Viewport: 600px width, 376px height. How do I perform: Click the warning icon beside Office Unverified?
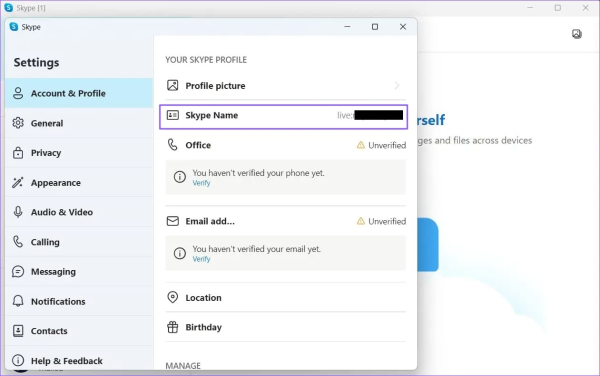(x=360, y=145)
